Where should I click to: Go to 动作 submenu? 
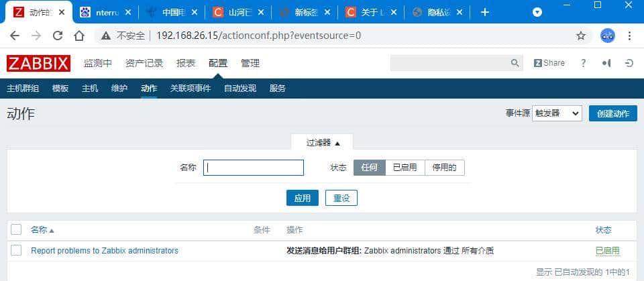[149, 89]
